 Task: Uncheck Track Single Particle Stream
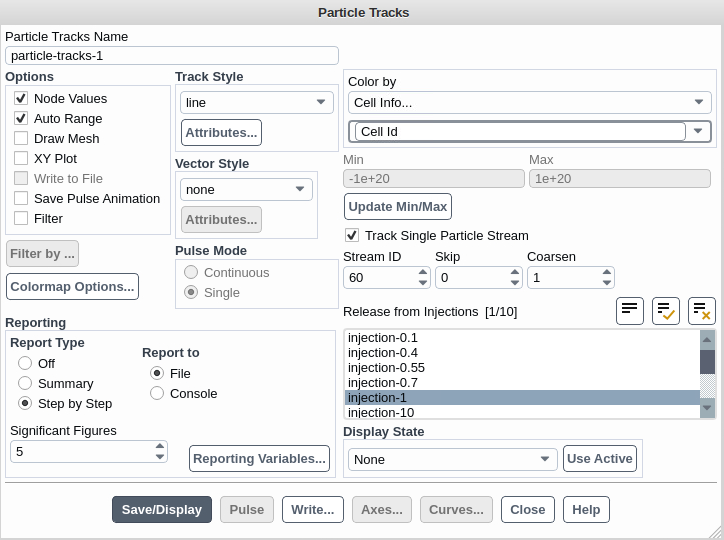352,236
